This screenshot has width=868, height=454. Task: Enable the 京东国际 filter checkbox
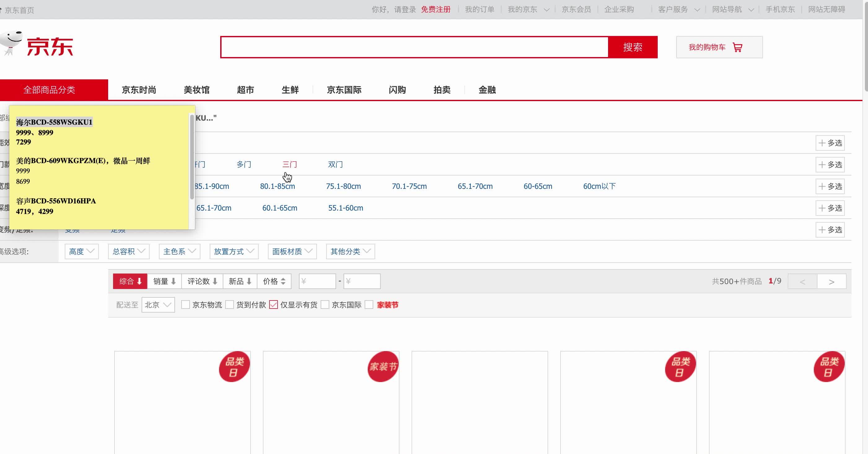click(325, 305)
